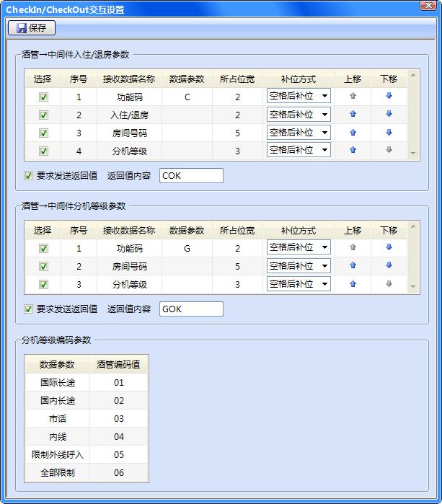442x504 pixels.
Task: Click the 酒管编码值 column header
Action: point(119,364)
